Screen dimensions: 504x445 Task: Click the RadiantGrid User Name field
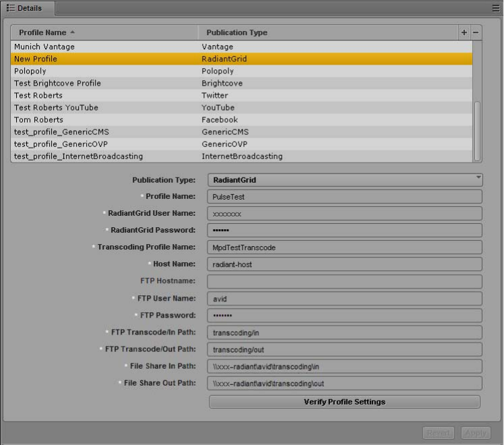point(344,214)
